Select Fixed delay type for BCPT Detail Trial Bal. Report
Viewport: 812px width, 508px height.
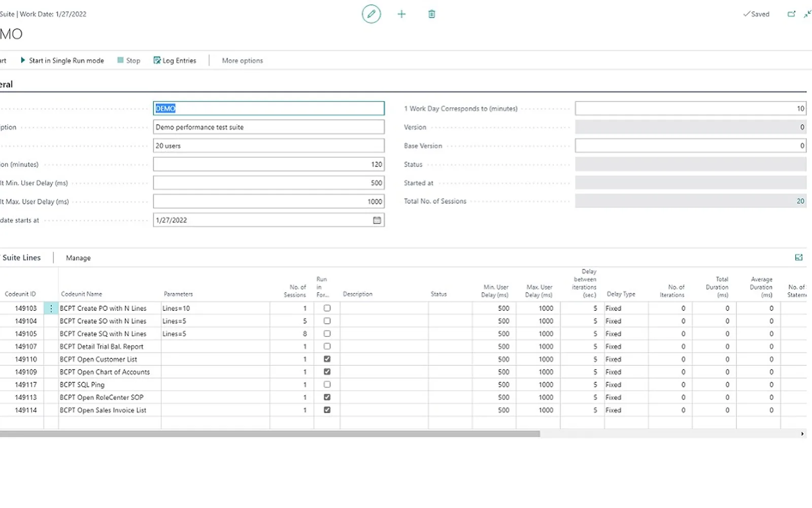[x=626, y=346]
